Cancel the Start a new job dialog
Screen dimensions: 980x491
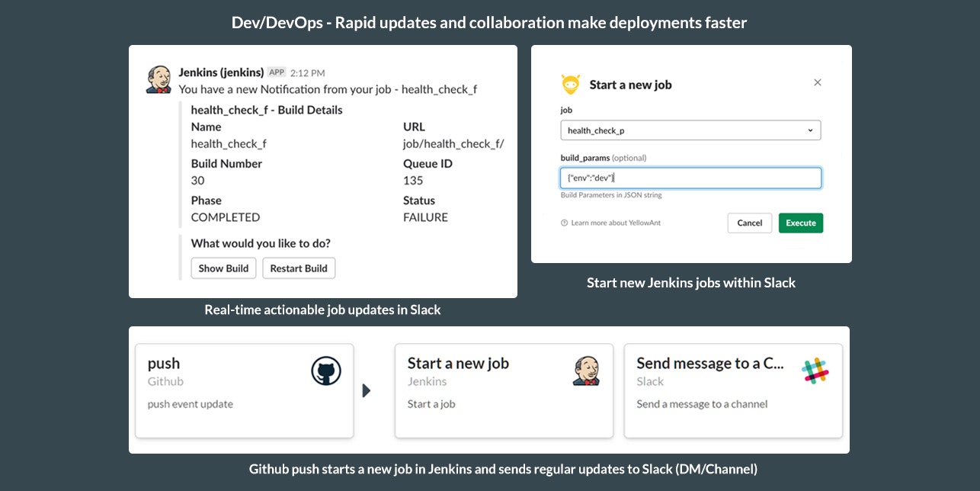[x=749, y=223]
